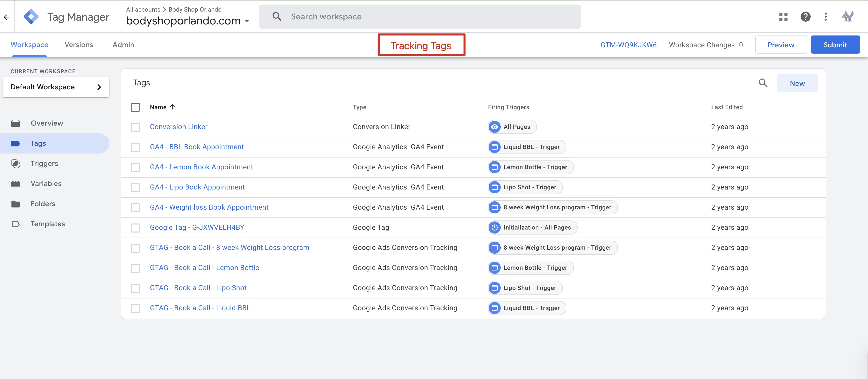
Task: Check GTAG - Book a Call - Lipo Shot checkbox
Action: (x=135, y=288)
